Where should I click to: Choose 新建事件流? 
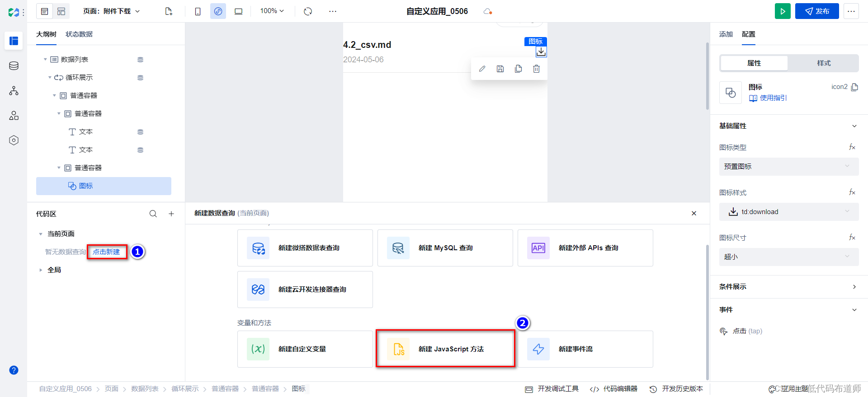[585, 349]
